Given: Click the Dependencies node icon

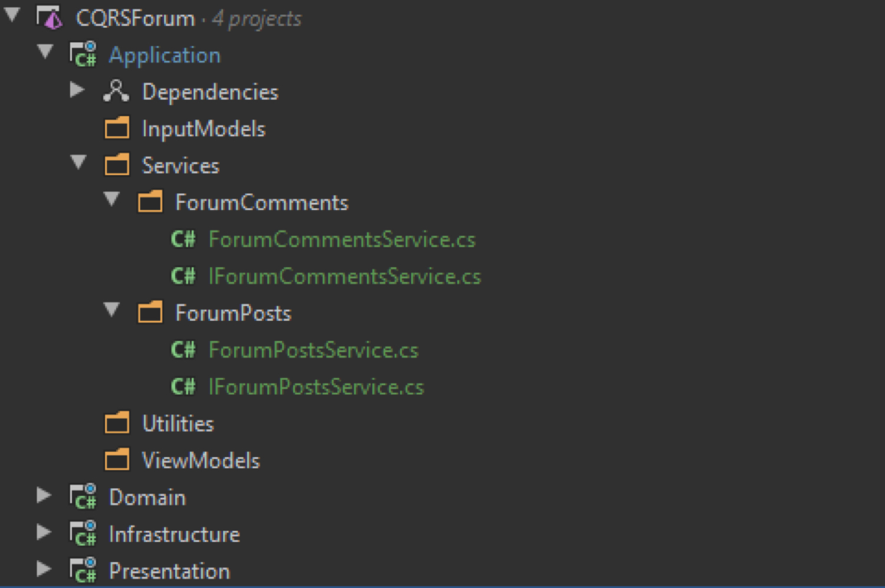Looking at the screenshot, I should (116, 91).
